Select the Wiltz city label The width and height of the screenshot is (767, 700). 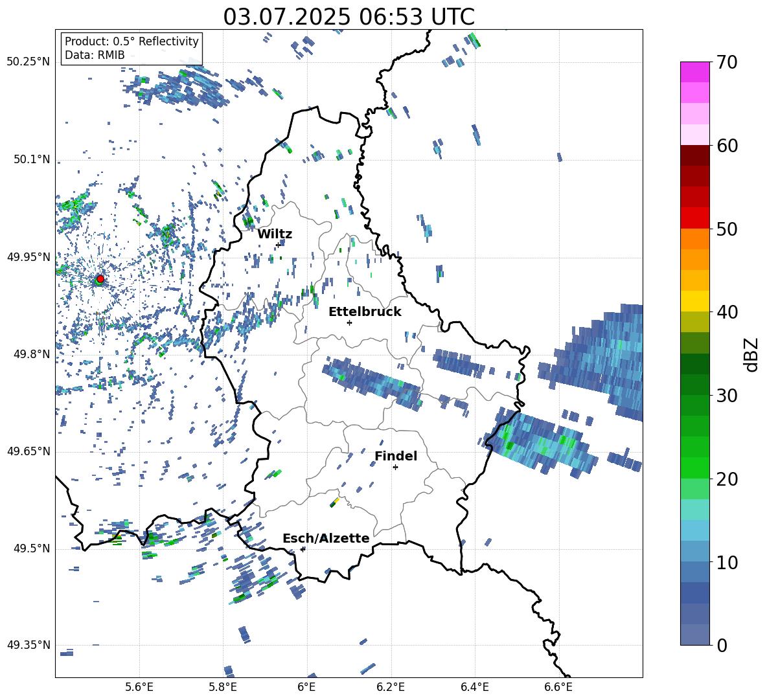(x=275, y=234)
